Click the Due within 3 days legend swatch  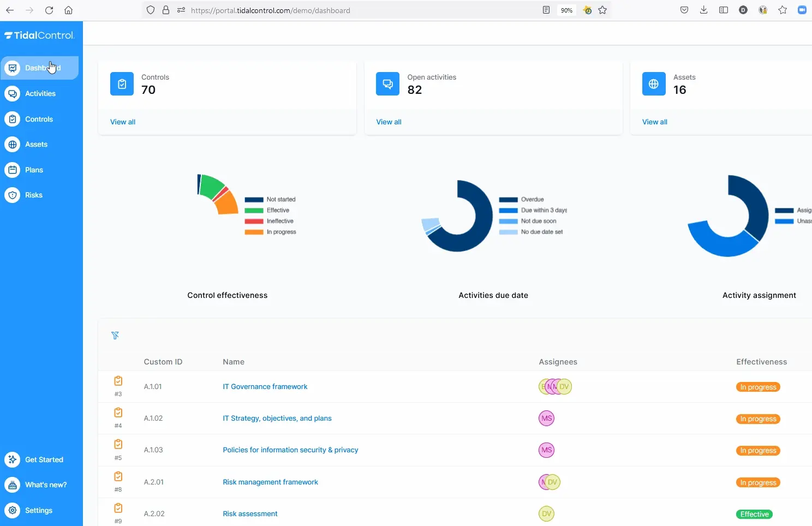(509, 211)
